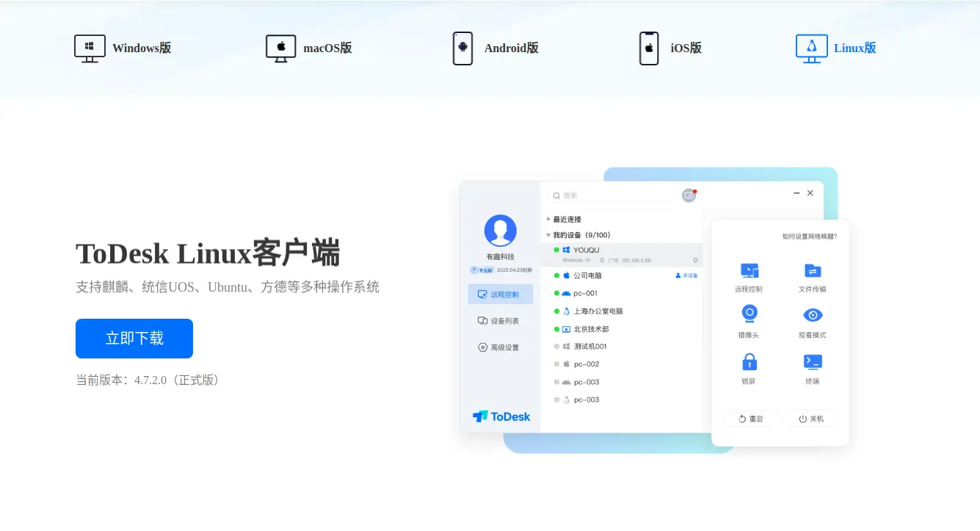Switch to the macOS版 tab
The image size is (980, 531).
[327, 48]
